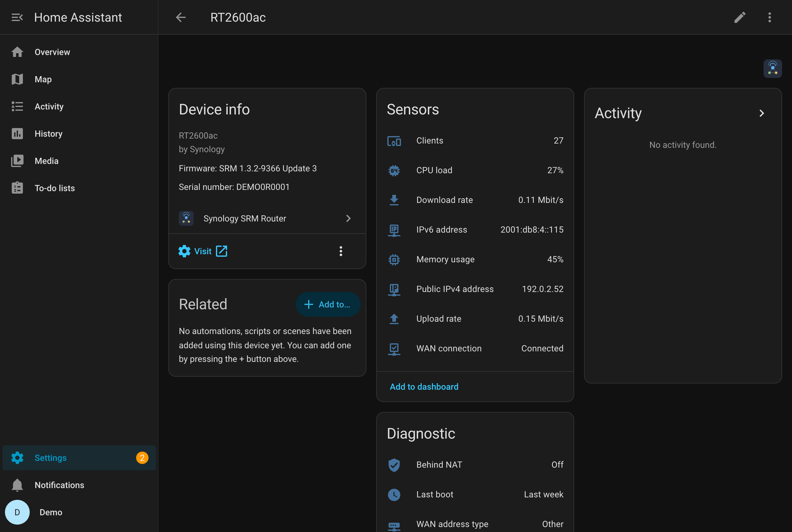
Task: Click the CPU load chip icon
Action: [394, 170]
